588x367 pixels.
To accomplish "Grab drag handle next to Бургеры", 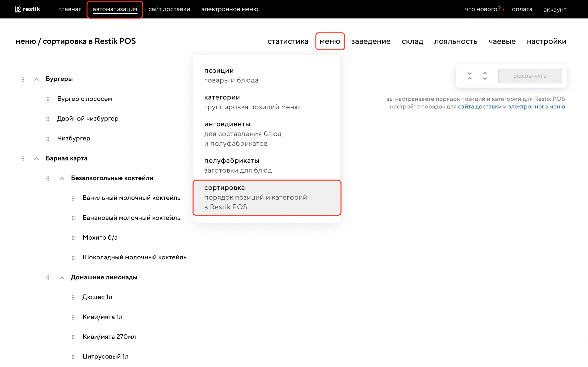I will (23, 79).
